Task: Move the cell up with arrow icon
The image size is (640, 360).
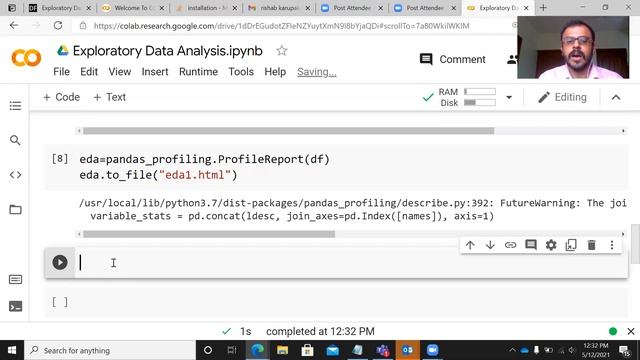Action: coord(470,245)
